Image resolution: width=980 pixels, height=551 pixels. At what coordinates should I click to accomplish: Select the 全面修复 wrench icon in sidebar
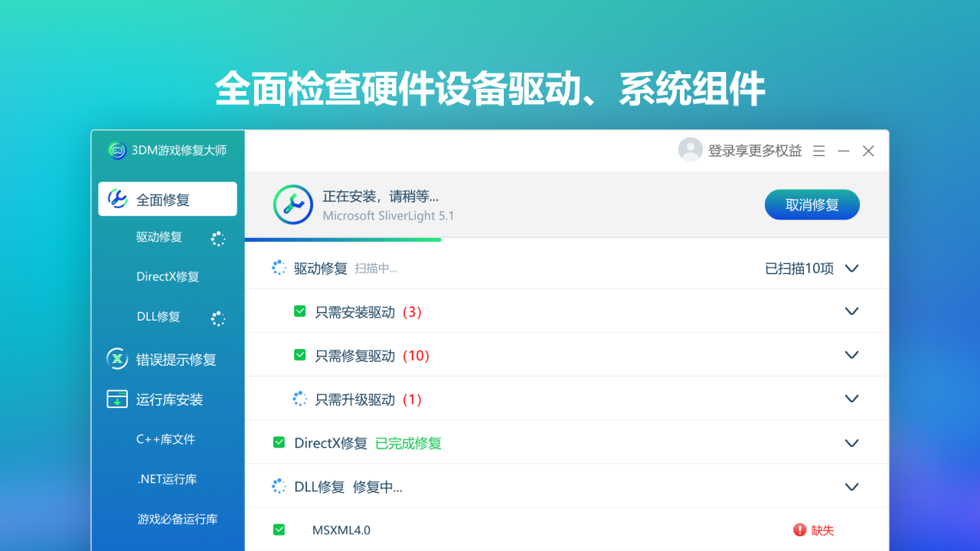tap(116, 198)
